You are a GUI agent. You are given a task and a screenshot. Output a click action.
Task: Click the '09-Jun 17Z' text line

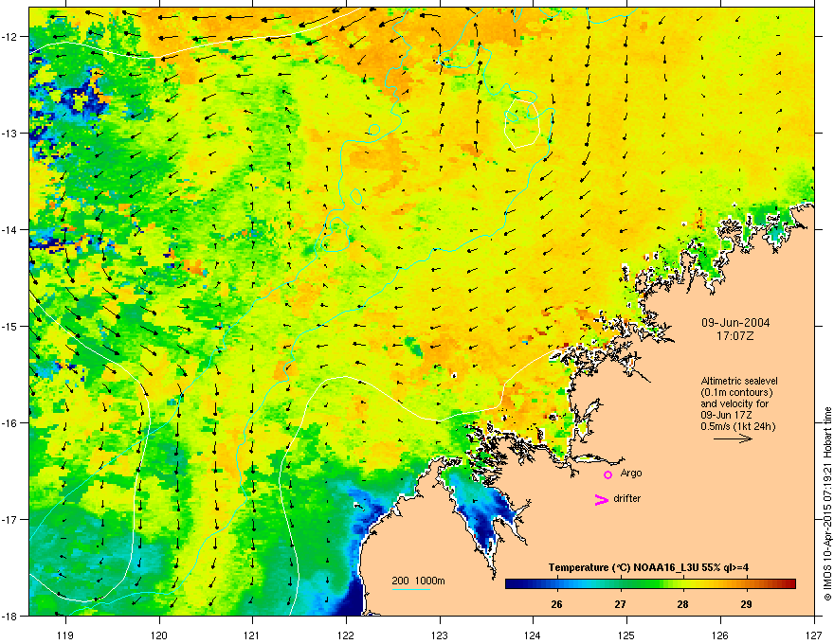click(x=726, y=415)
